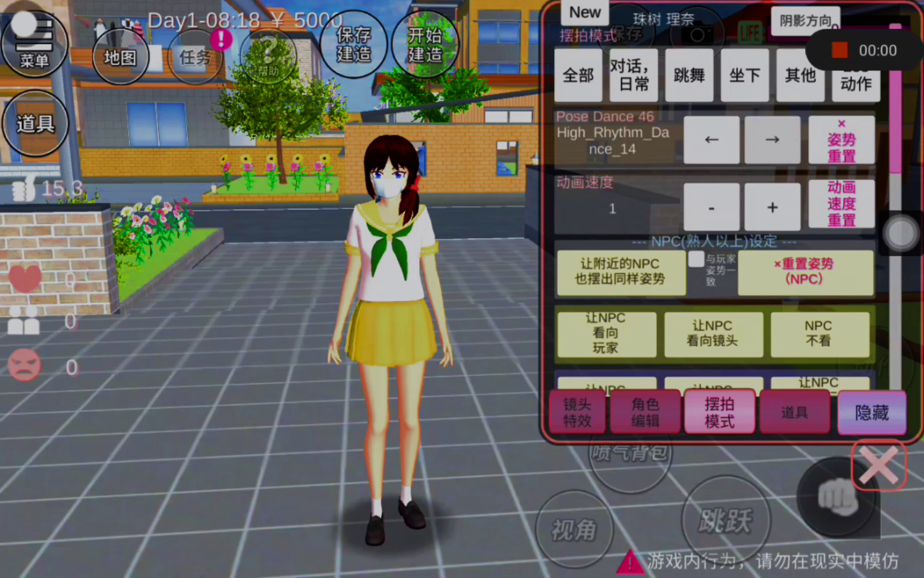Click 让附近的NPC也摆出同样姿势 button
This screenshot has height=578, width=924.
(620, 272)
